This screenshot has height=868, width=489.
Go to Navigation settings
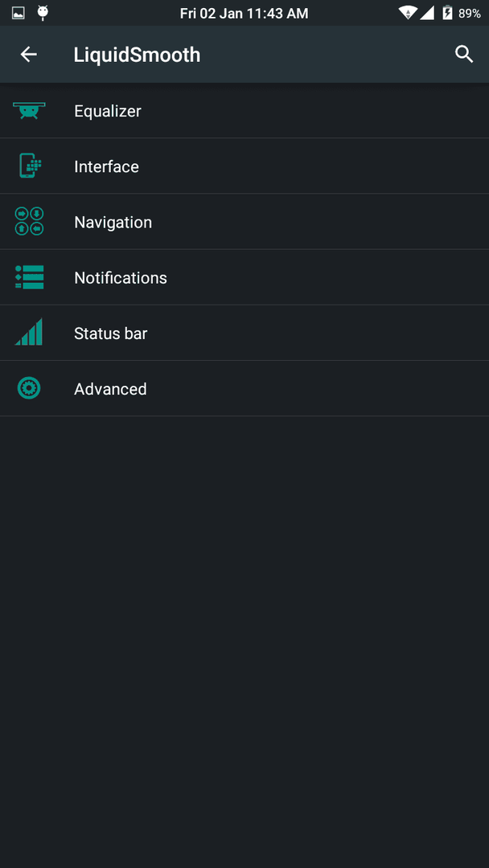[x=244, y=222]
